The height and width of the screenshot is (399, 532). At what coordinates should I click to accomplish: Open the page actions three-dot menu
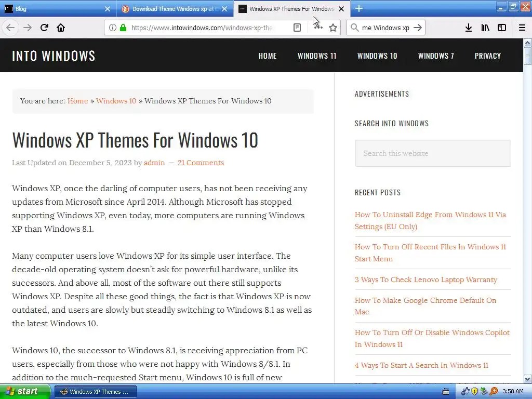(318, 28)
